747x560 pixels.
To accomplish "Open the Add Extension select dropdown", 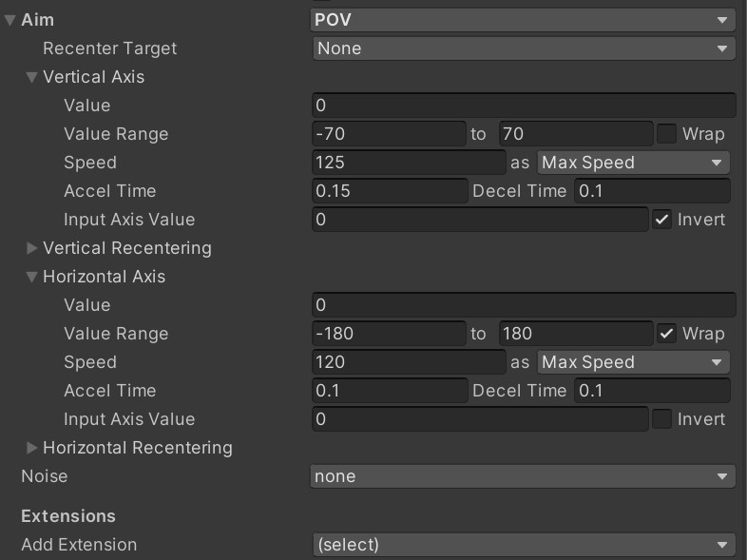I will (524, 545).
